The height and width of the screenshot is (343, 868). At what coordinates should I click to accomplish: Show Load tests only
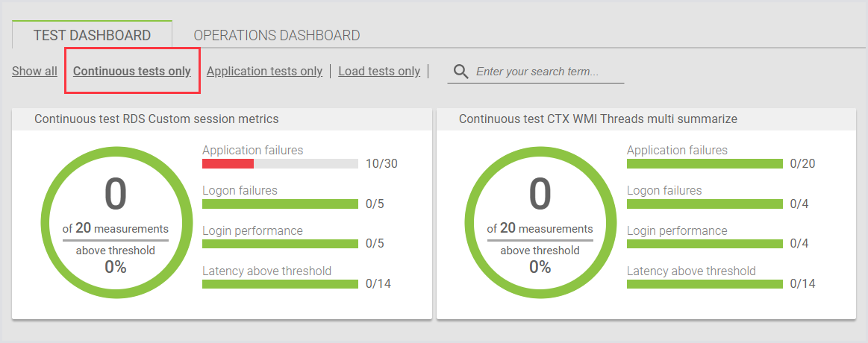click(x=379, y=72)
